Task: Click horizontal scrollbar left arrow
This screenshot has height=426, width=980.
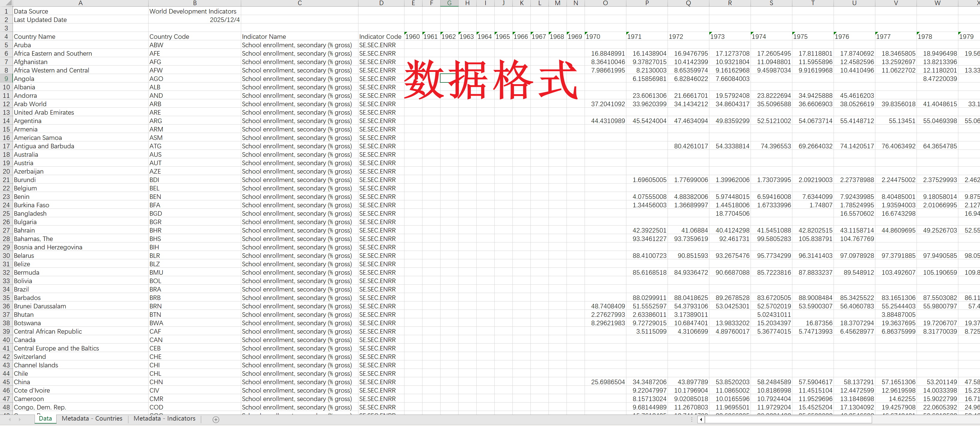Action: (x=701, y=419)
